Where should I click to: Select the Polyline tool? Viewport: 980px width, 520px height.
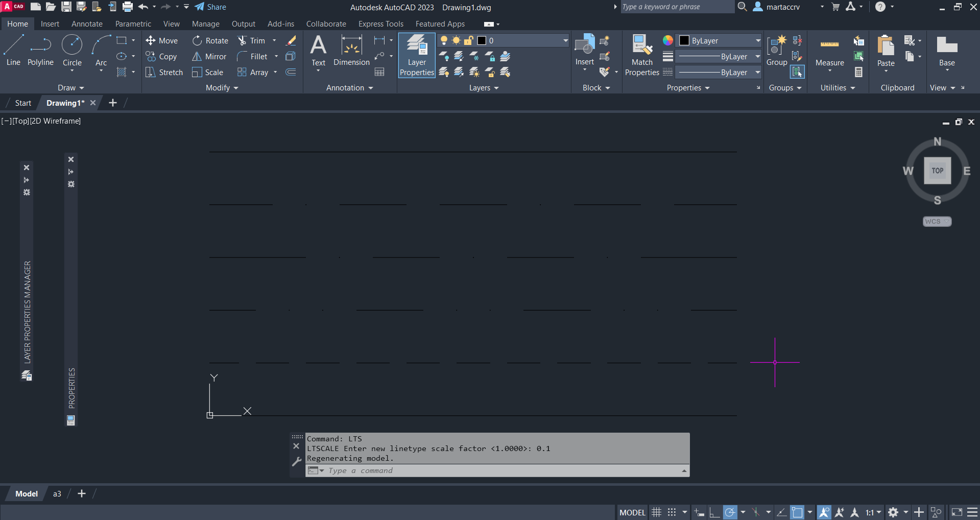(40, 51)
